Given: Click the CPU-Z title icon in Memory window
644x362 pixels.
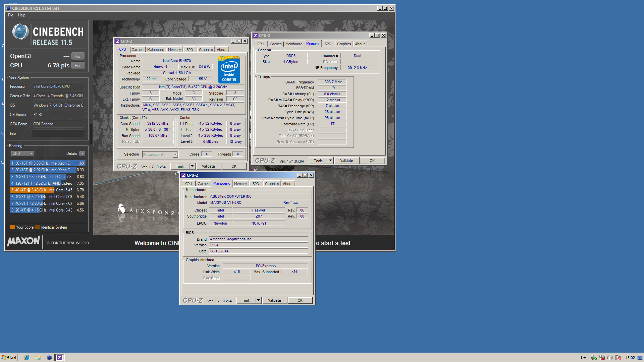Looking at the screenshot, I should [x=256, y=36].
